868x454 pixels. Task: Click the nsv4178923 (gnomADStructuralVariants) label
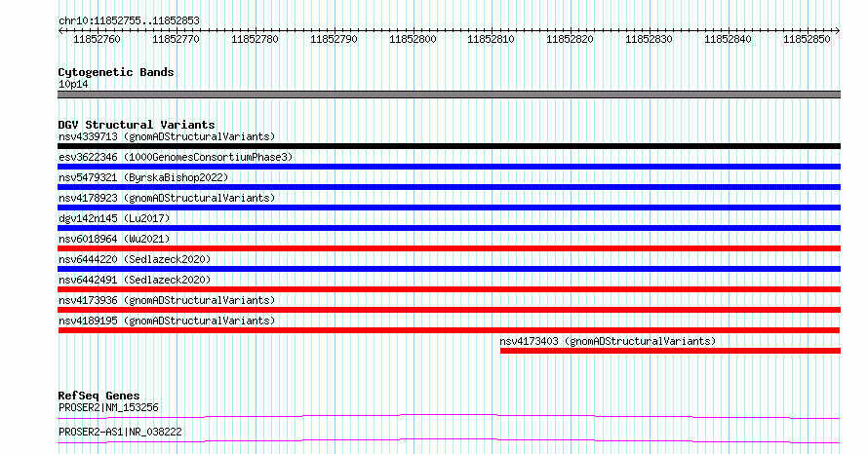(x=167, y=198)
